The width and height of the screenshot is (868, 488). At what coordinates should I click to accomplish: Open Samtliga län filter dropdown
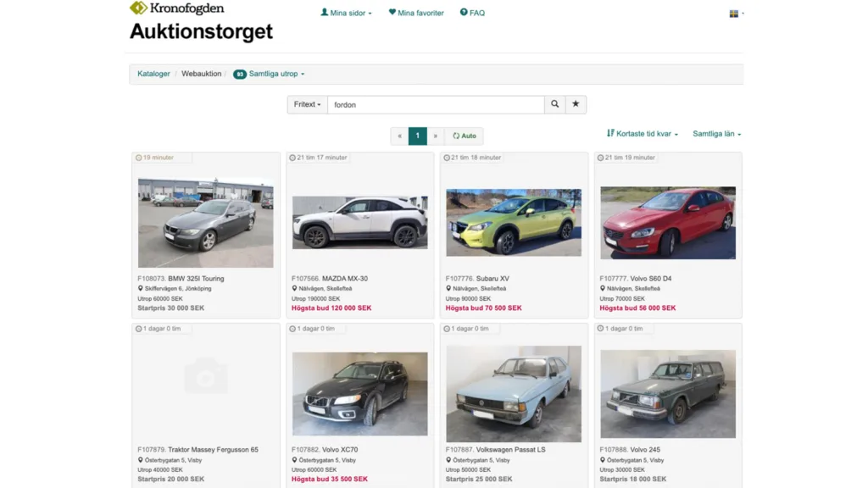click(x=717, y=133)
